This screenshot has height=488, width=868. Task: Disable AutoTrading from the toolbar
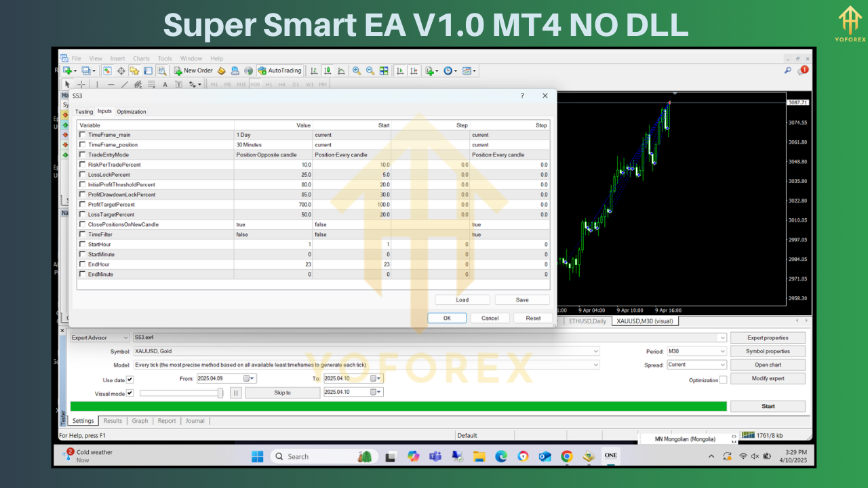point(279,70)
